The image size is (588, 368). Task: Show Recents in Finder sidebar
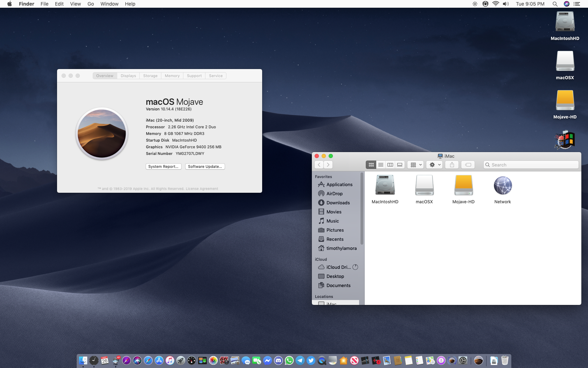[331, 239]
